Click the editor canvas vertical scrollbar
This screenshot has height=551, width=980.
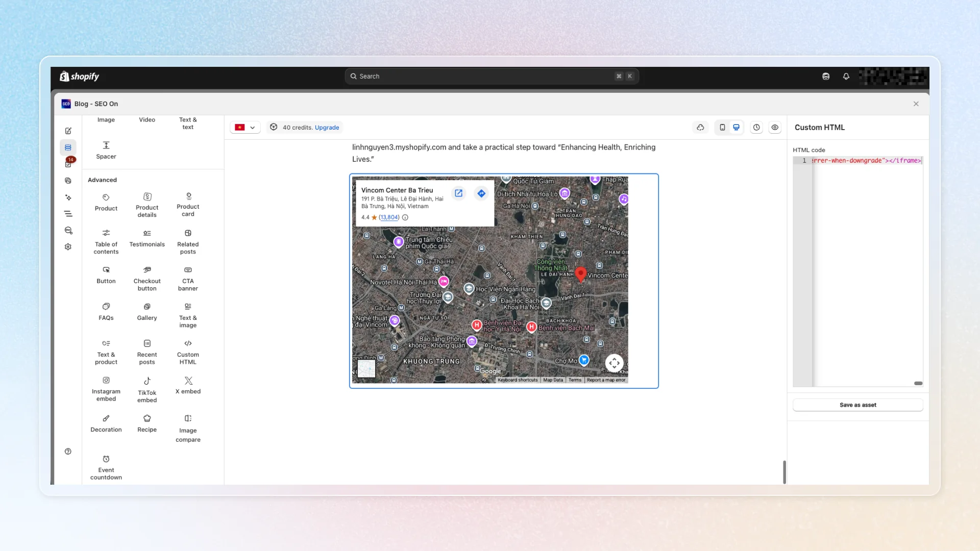pos(785,472)
